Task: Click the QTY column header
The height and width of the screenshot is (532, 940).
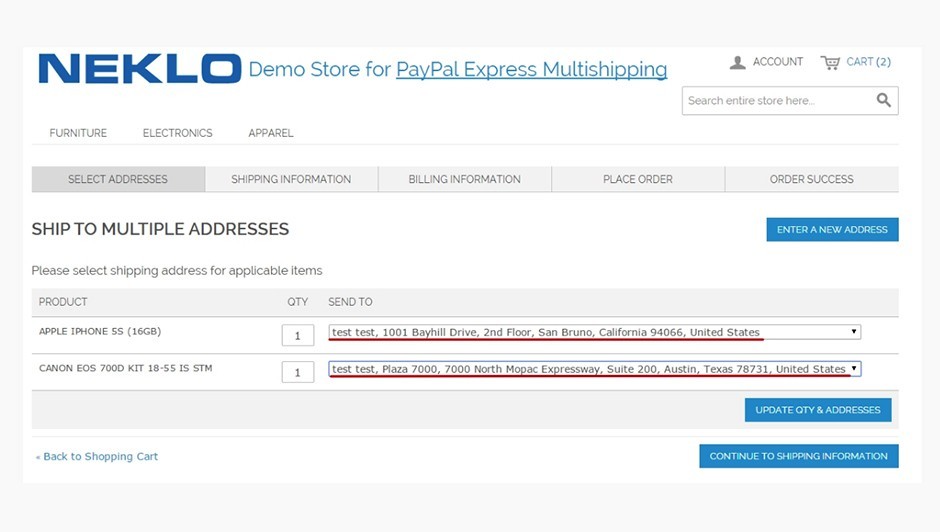Action: [297, 302]
